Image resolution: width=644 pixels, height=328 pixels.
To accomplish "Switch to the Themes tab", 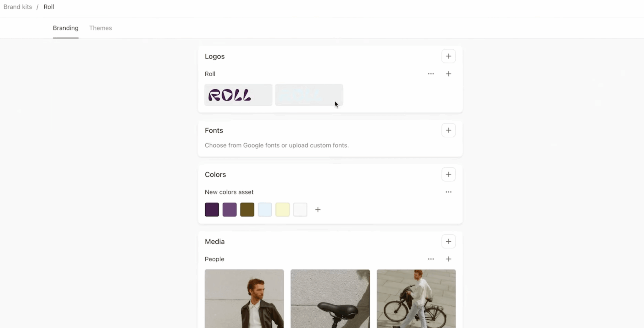I will (100, 28).
